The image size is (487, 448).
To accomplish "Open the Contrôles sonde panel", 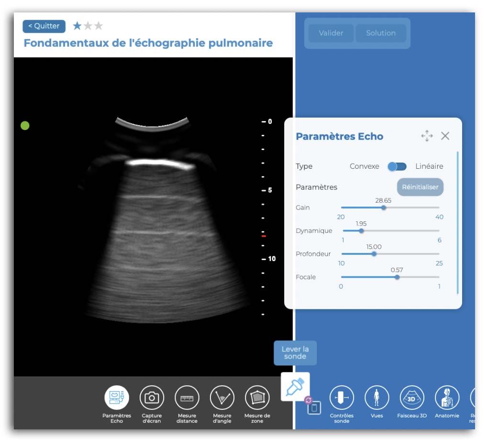I will (342, 398).
